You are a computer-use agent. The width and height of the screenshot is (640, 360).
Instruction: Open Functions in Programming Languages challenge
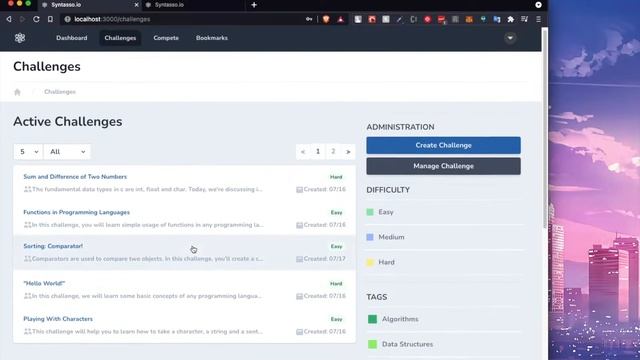[x=76, y=212]
